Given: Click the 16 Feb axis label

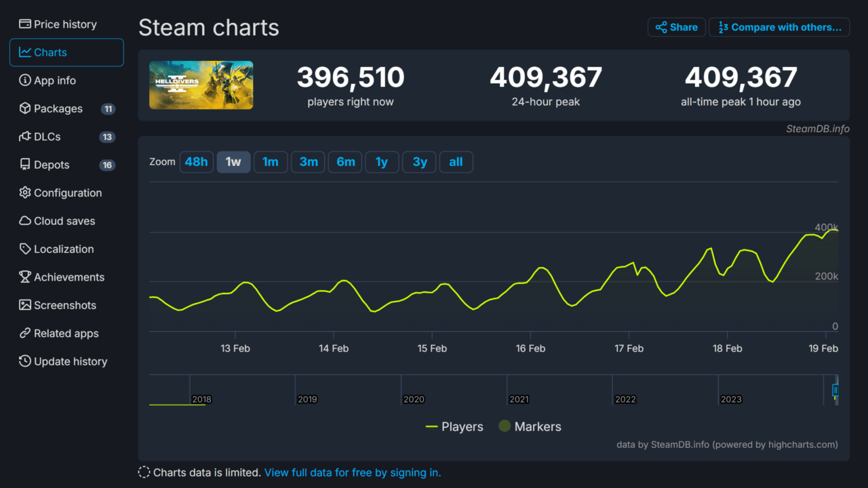Looking at the screenshot, I should pyautogui.click(x=530, y=348).
